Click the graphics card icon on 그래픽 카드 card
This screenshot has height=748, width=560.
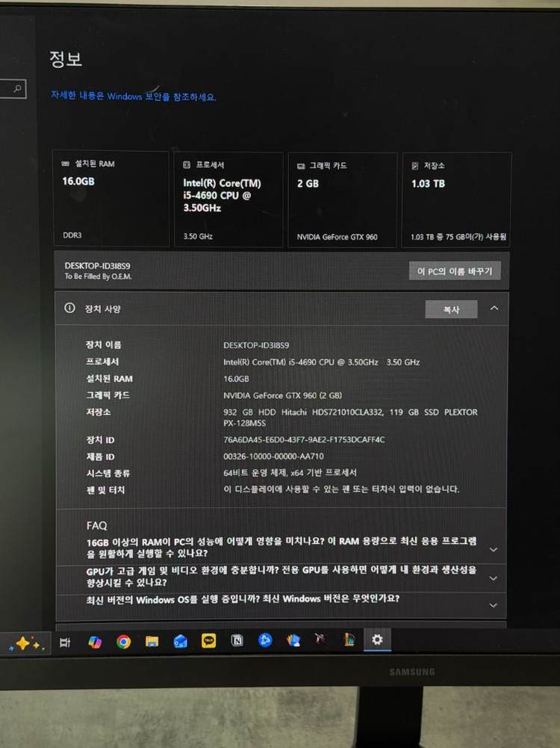(301, 166)
